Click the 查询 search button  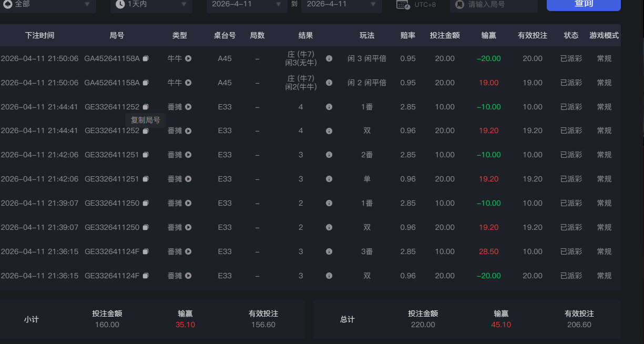pos(583,4)
